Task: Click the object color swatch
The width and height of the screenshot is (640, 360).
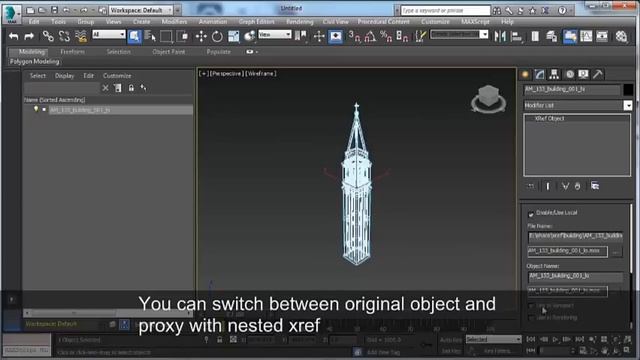Action: coord(628,89)
